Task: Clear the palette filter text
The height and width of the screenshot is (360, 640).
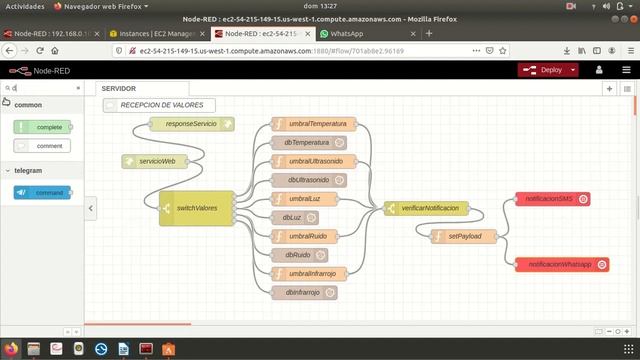Action: point(78,88)
